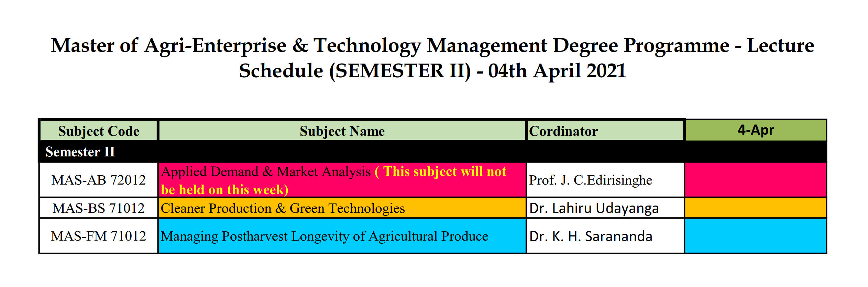Click the blue 4-Apr schedule cell
The image size is (868, 287).
pyautogui.click(x=756, y=236)
